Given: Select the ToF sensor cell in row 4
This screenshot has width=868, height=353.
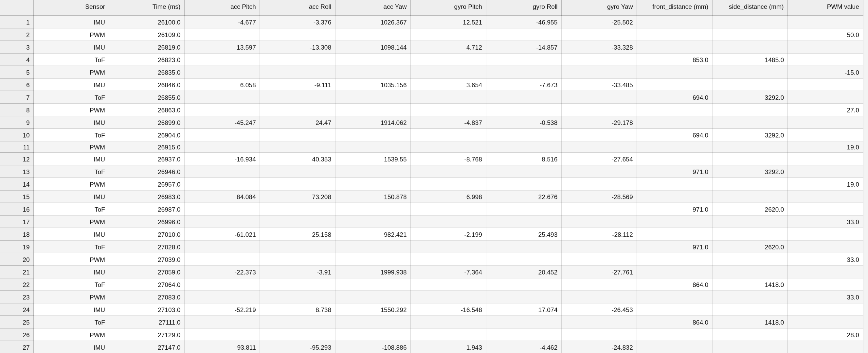Looking at the screenshot, I should [x=71, y=60].
